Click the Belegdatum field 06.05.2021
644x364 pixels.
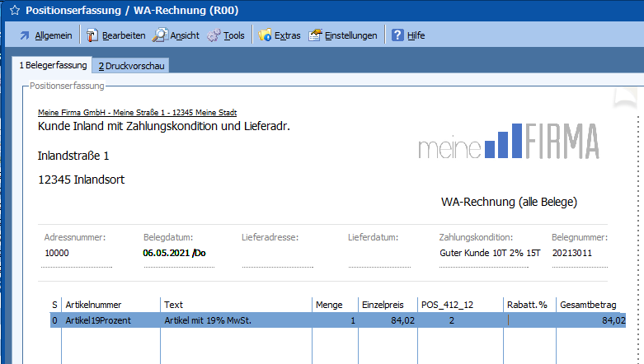(x=174, y=253)
